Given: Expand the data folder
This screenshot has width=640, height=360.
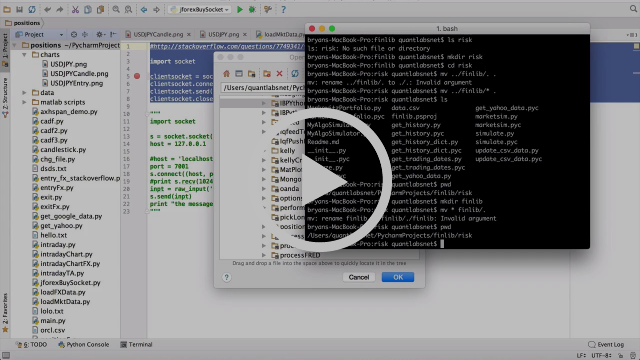Looking at the screenshot, I should (24, 93).
